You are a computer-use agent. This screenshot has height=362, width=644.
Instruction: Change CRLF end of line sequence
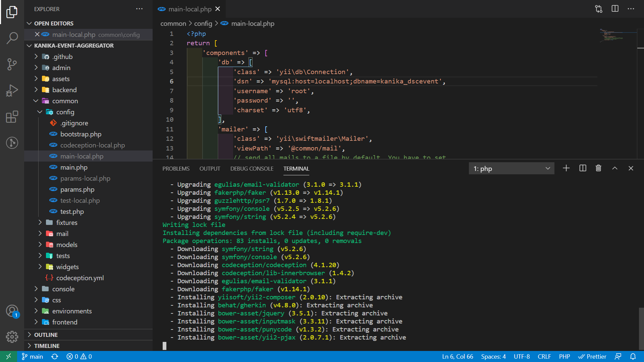[x=544, y=357]
